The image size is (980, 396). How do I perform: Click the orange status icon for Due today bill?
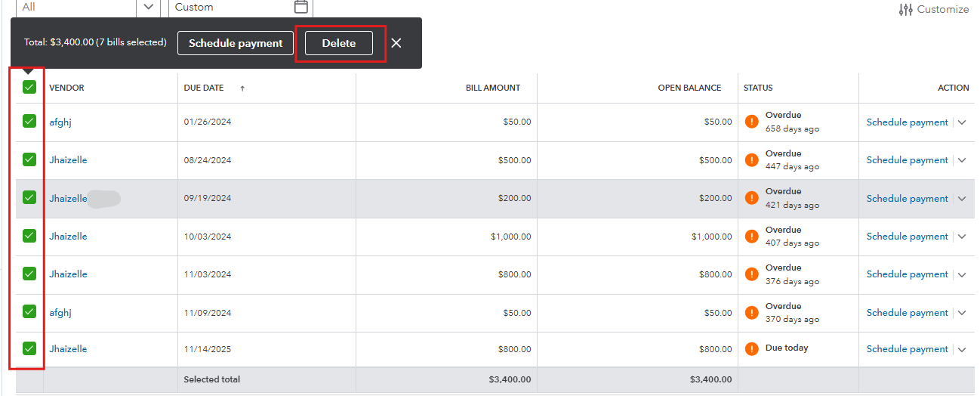point(751,348)
